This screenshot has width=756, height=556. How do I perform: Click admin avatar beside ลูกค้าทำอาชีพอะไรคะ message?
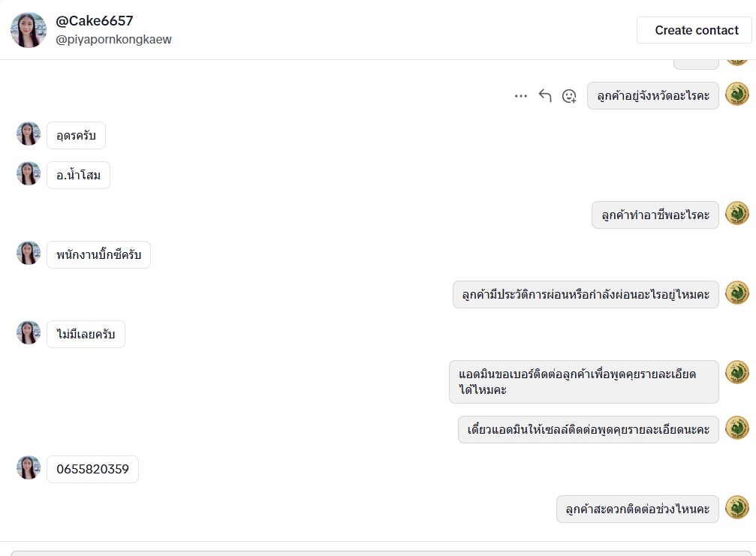[x=737, y=214]
